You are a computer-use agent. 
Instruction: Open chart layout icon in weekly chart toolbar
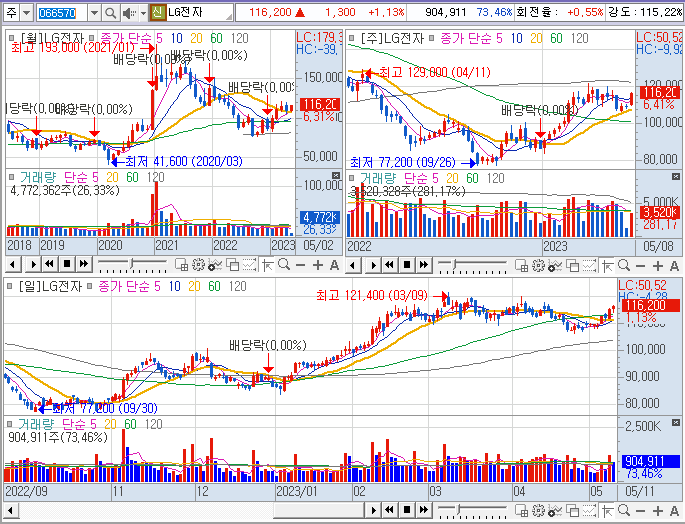[521, 265]
